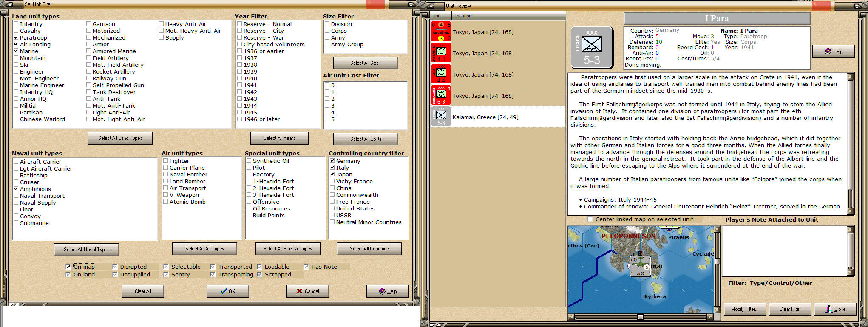
Task: Check the Supply land unit type
Action: point(161,37)
